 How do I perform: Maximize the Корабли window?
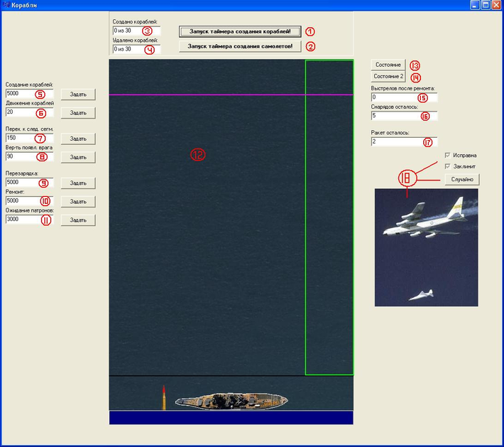(x=485, y=5)
